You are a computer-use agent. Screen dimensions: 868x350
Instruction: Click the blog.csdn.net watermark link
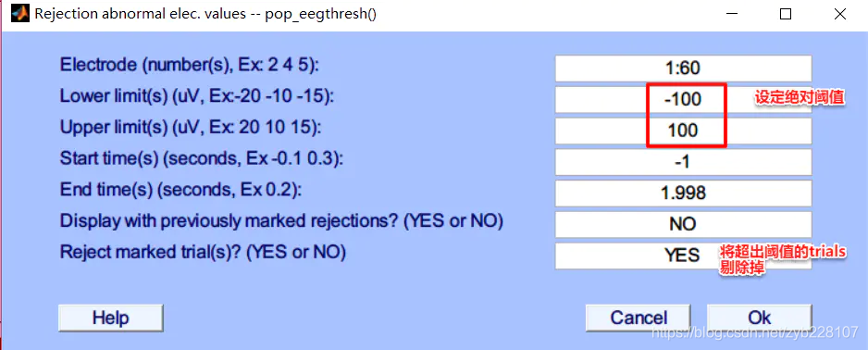(x=755, y=332)
